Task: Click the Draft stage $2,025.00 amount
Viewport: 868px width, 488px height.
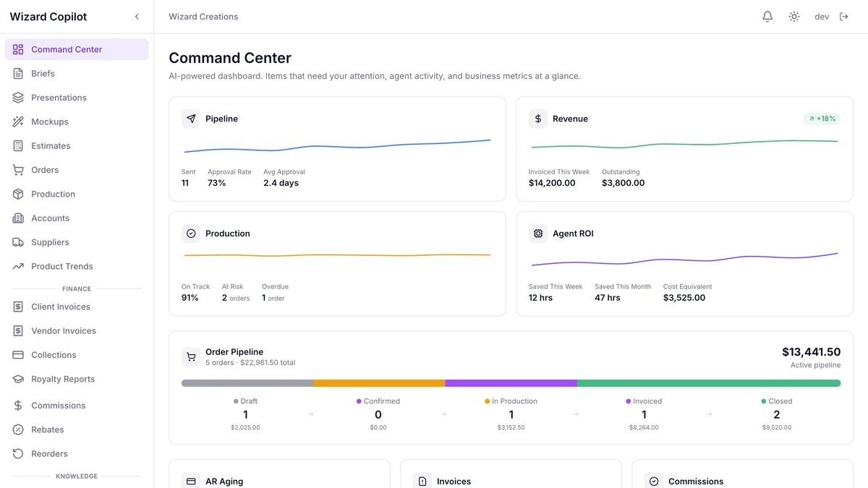Action: tap(245, 427)
